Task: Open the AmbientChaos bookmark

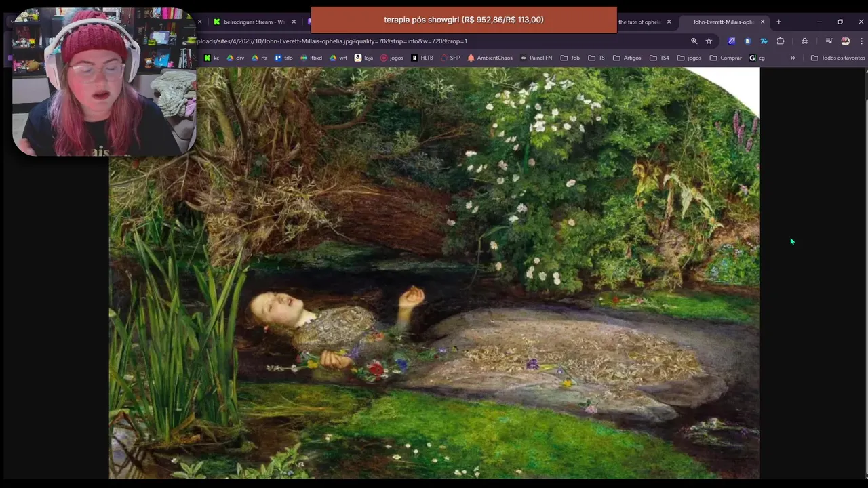Action: tap(490, 58)
